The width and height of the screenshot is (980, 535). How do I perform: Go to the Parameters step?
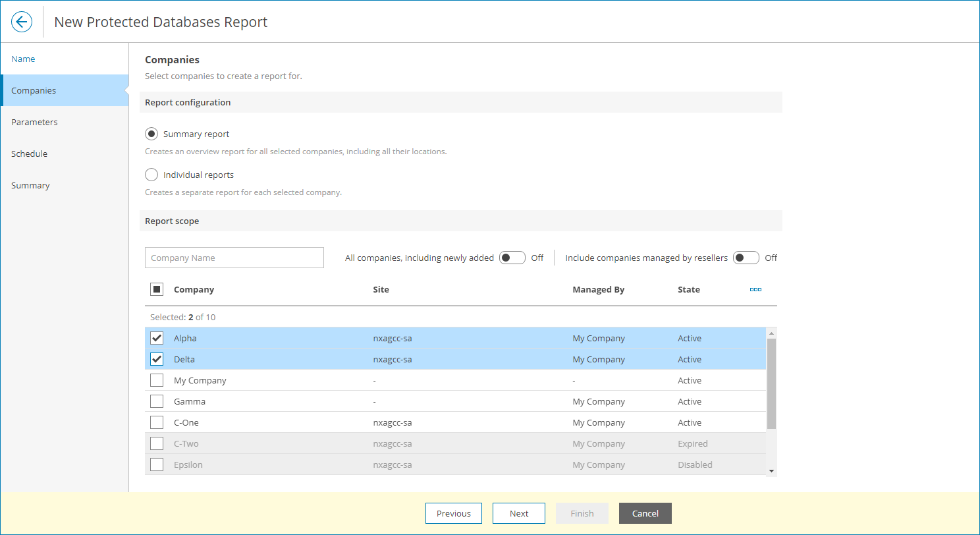[34, 122]
